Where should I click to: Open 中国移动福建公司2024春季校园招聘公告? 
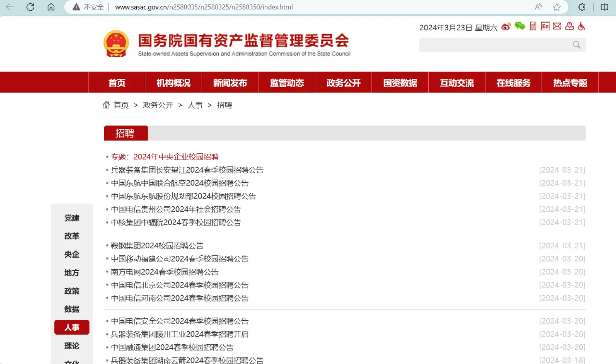click(x=180, y=259)
